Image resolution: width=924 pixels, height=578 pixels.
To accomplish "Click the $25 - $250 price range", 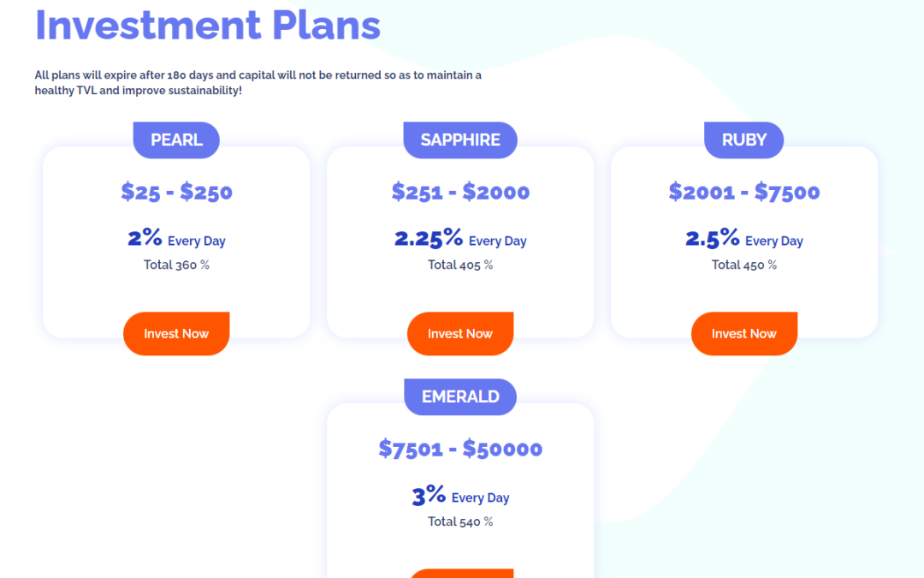I will click(176, 192).
